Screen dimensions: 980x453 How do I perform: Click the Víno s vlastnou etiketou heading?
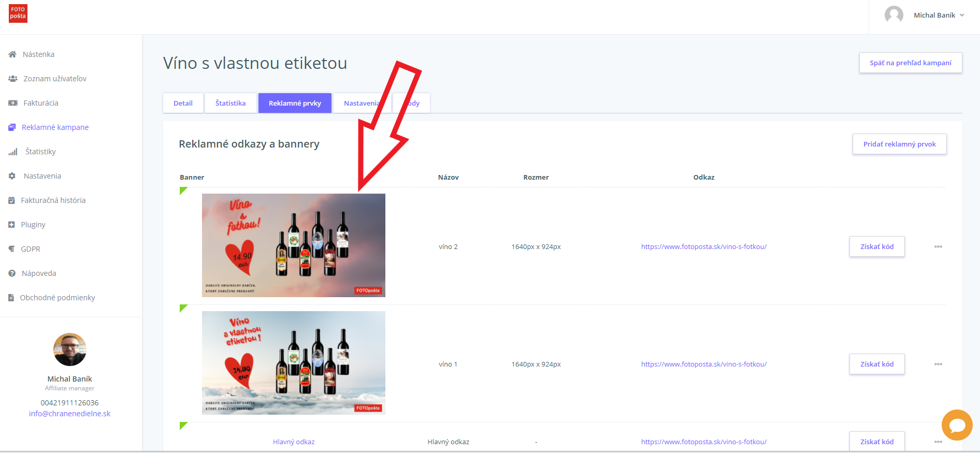(255, 63)
